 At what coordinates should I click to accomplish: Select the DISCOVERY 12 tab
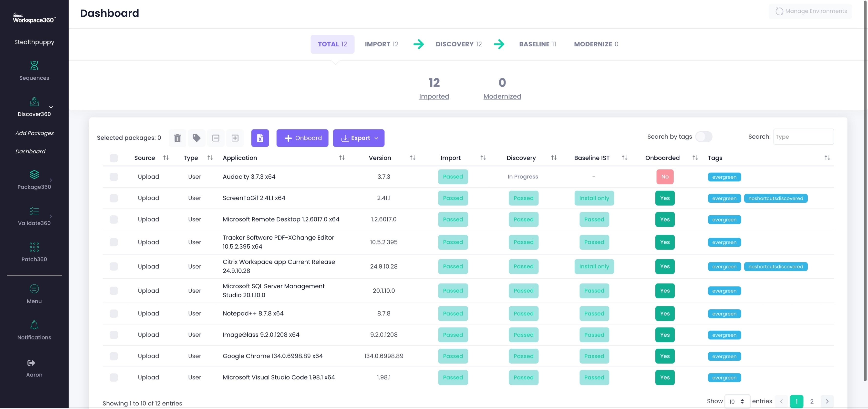[459, 44]
